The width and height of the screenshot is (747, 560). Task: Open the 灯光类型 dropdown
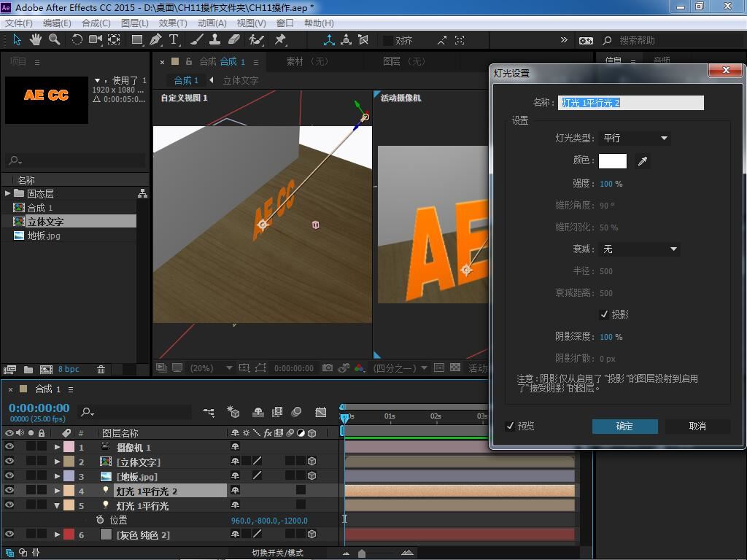tap(635, 138)
